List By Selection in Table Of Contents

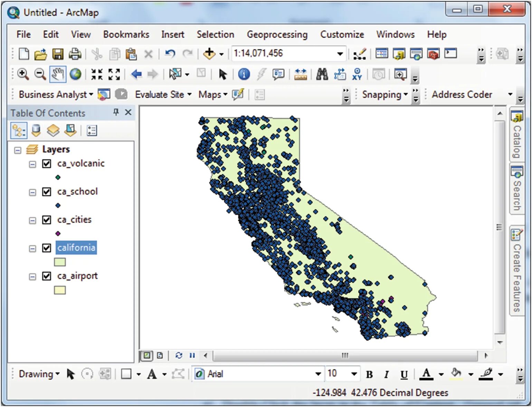coord(70,130)
